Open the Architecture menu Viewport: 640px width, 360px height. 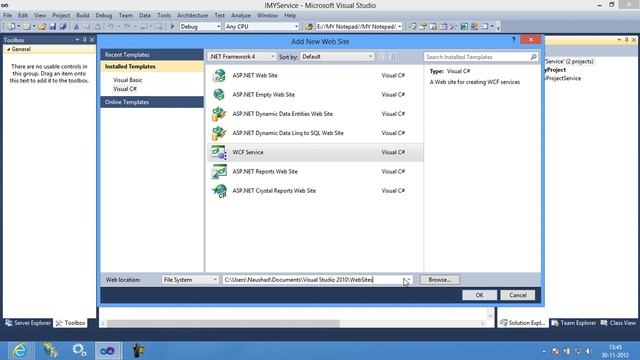192,16
